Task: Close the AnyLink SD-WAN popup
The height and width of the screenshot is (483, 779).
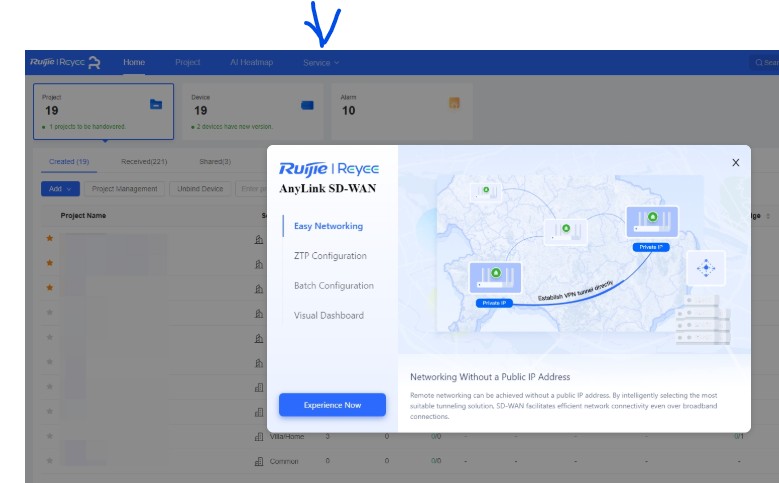Action: coord(736,162)
